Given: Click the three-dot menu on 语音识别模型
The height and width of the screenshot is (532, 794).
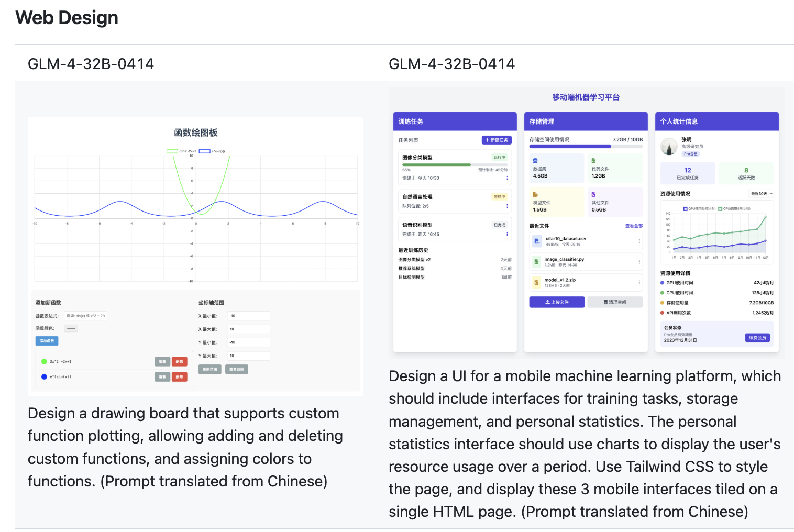Looking at the screenshot, I should click(507, 234).
